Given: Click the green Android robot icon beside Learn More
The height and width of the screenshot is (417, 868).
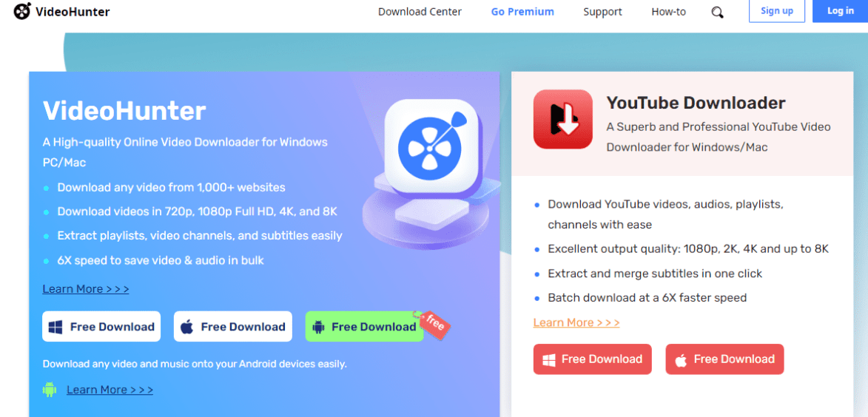Looking at the screenshot, I should pos(50,390).
